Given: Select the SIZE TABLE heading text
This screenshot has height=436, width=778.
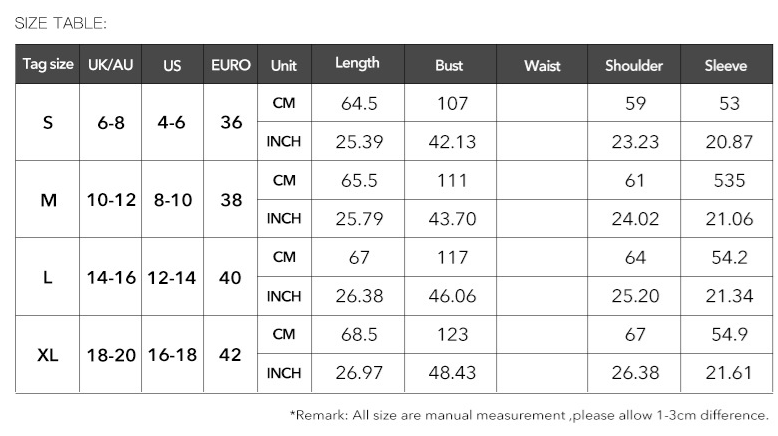Looking at the screenshot, I should click(60, 22).
